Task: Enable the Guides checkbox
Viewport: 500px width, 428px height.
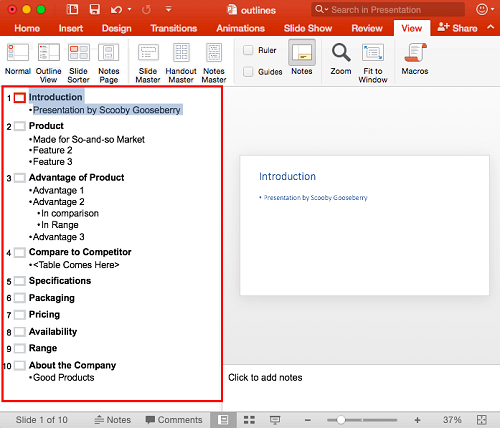Action: [x=248, y=72]
